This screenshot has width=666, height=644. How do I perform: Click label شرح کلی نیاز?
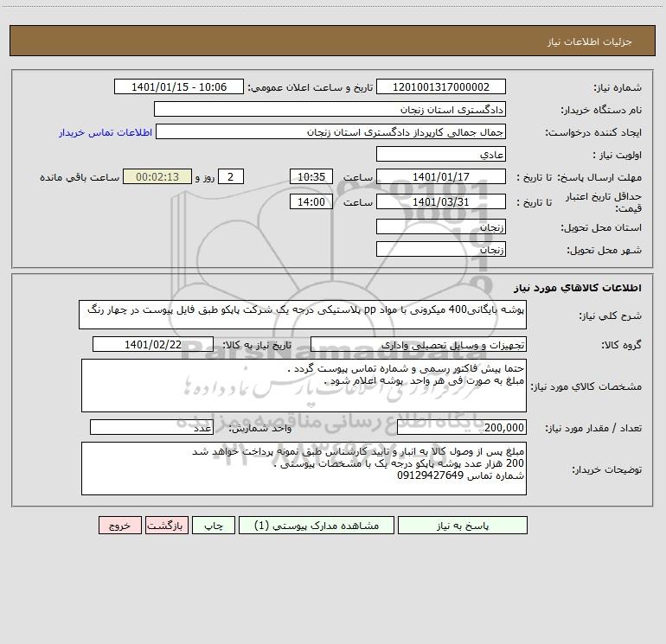pos(611,316)
